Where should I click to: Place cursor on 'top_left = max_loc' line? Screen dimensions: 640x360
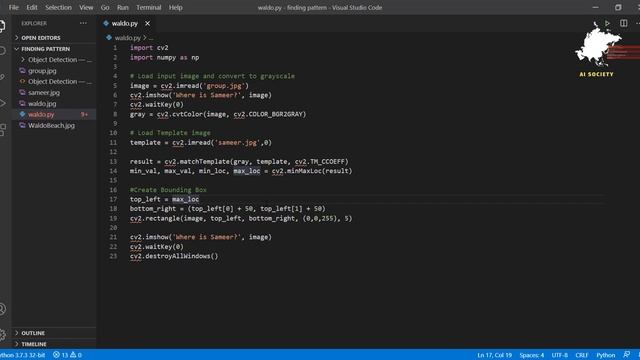tap(164, 200)
